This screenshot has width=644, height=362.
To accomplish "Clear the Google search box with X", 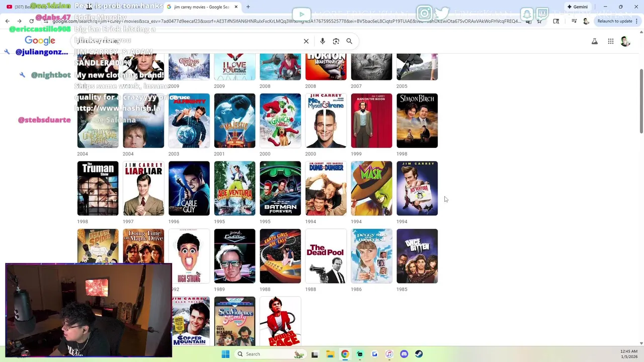I will point(306,41).
